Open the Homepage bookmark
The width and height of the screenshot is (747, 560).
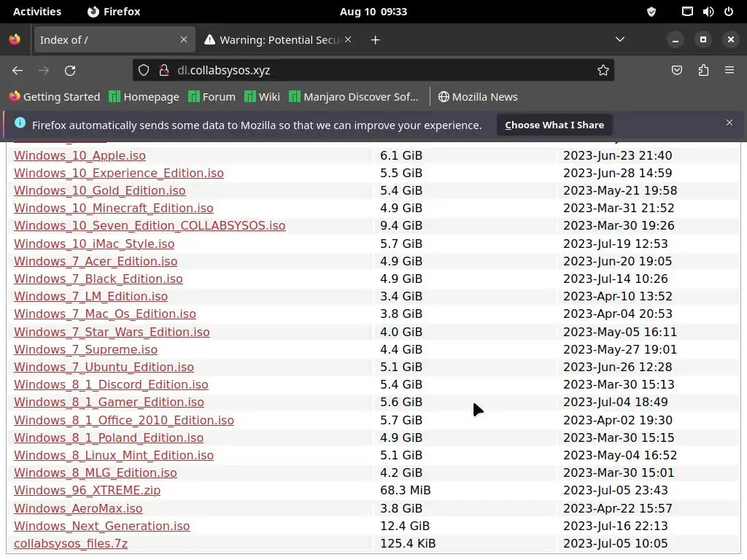click(144, 97)
